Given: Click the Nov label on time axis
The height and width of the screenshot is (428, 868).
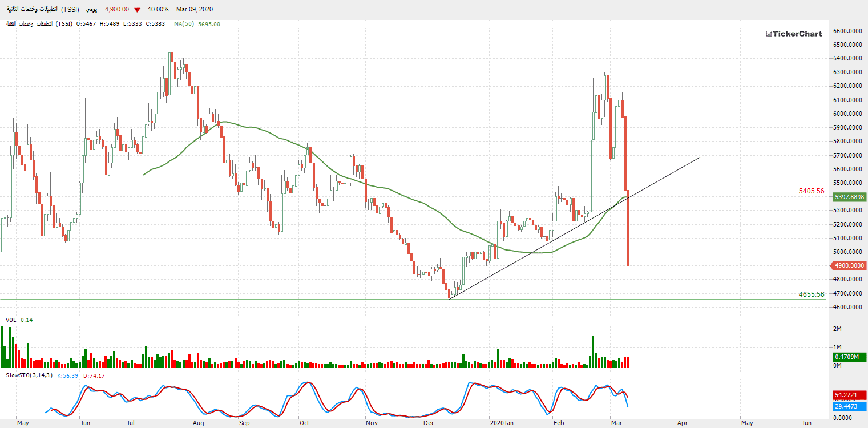Looking at the screenshot, I should pos(372,423).
